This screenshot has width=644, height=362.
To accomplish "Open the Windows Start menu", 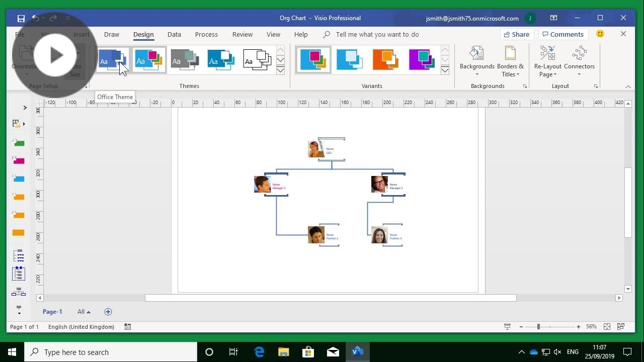I will (x=12, y=352).
